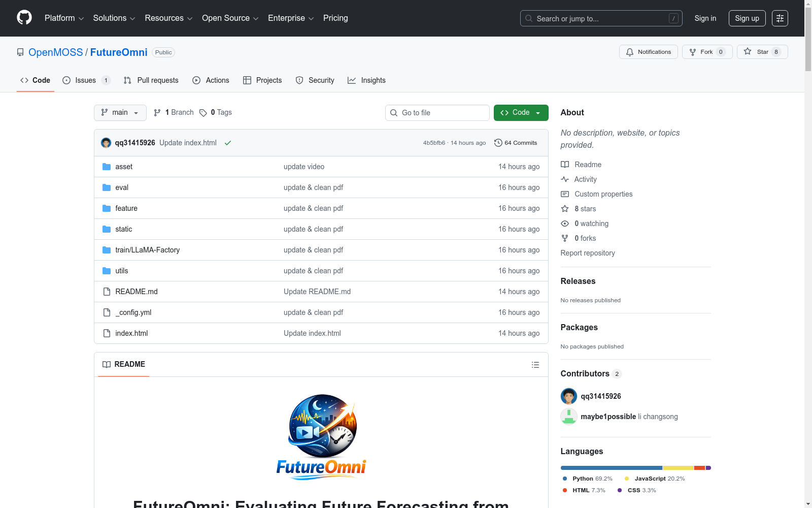Open the green Code dropdown button
Image resolution: width=812 pixels, height=508 pixels.
[521, 113]
